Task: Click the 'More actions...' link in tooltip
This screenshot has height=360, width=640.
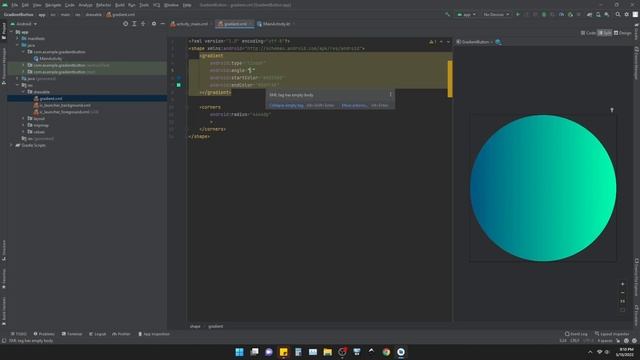Action: [x=354, y=105]
